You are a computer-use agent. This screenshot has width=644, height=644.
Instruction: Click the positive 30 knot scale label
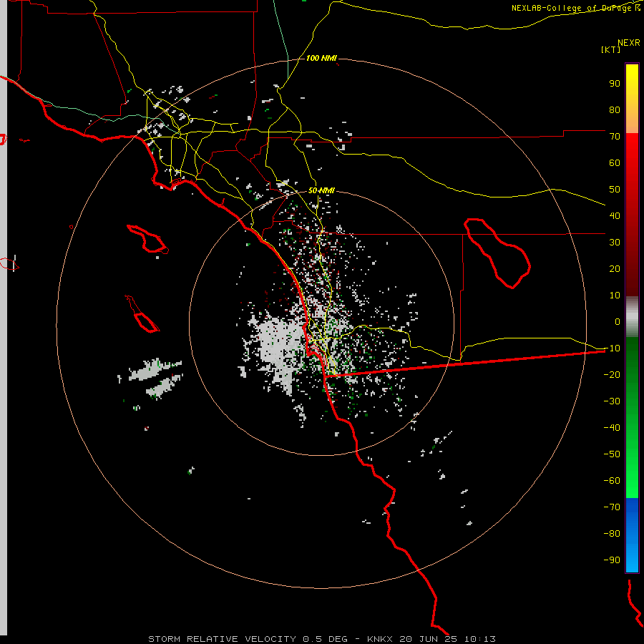click(x=615, y=243)
